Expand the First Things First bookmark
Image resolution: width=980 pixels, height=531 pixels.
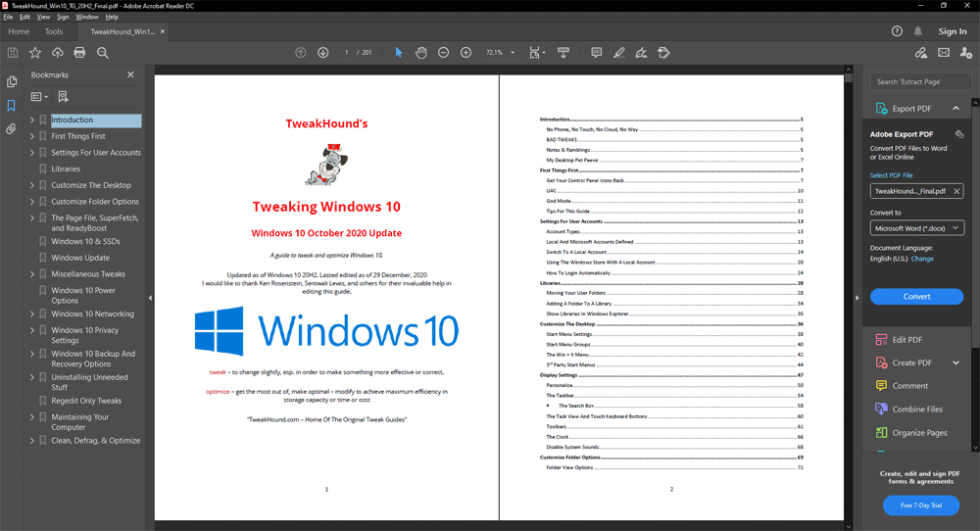coord(32,136)
